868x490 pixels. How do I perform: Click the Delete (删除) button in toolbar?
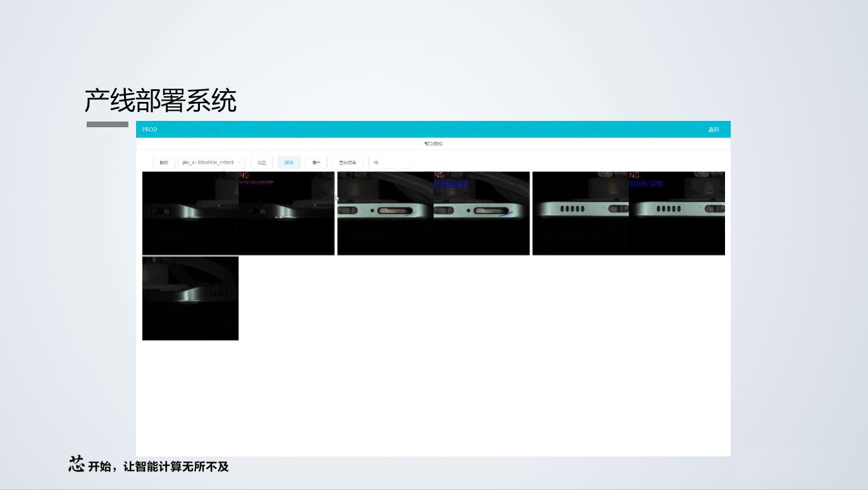tap(165, 162)
